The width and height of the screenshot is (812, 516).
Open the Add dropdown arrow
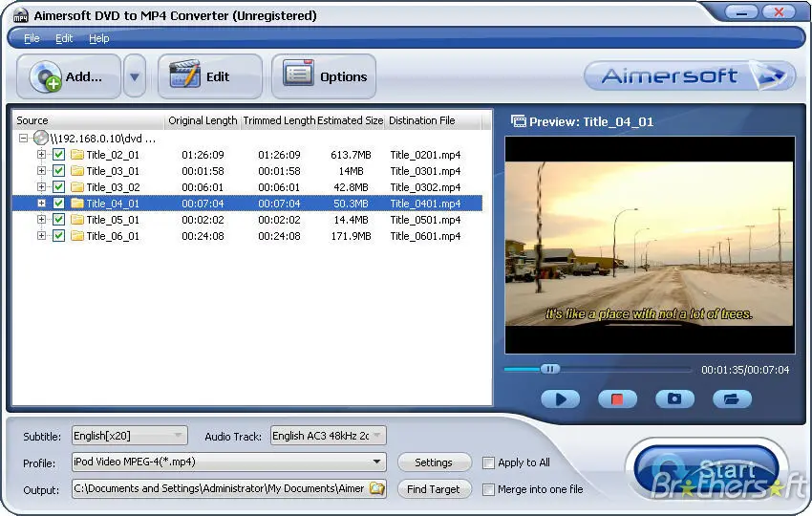135,77
